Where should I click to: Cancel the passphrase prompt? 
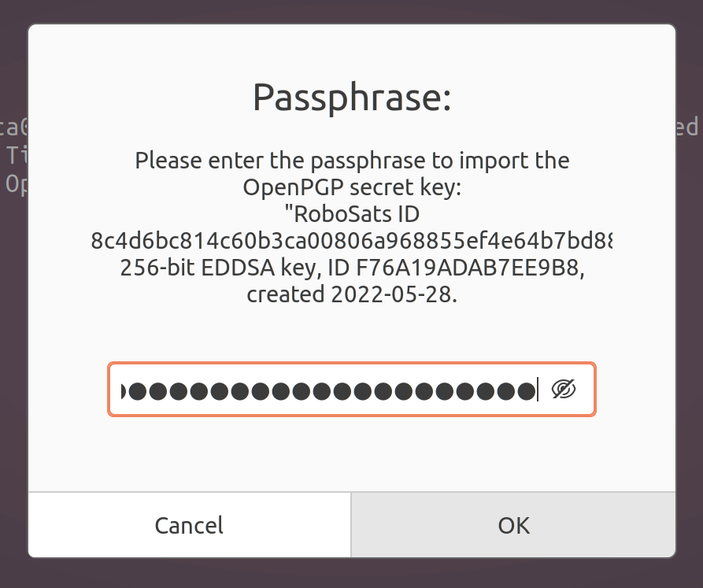pyautogui.click(x=189, y=525)
